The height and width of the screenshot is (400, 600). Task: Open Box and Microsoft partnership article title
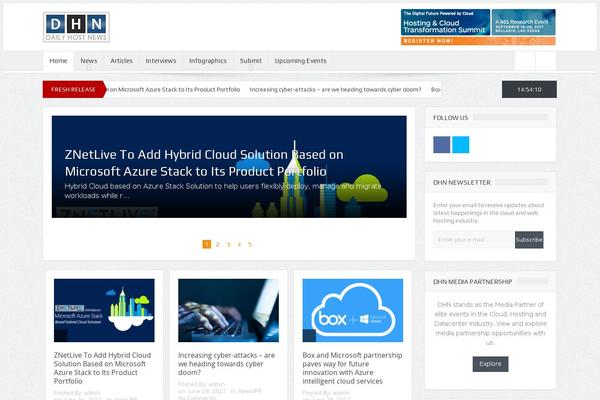[x=352, y=368]
